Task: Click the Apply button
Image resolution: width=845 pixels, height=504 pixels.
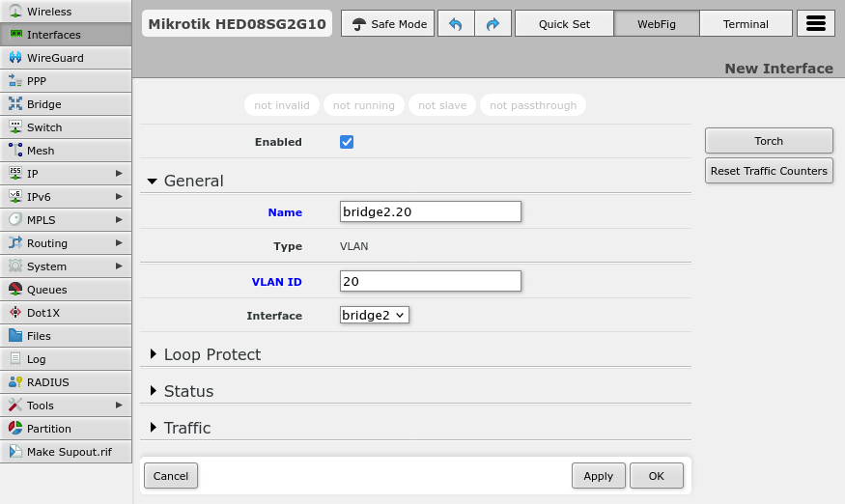Action: click(598, 476)
